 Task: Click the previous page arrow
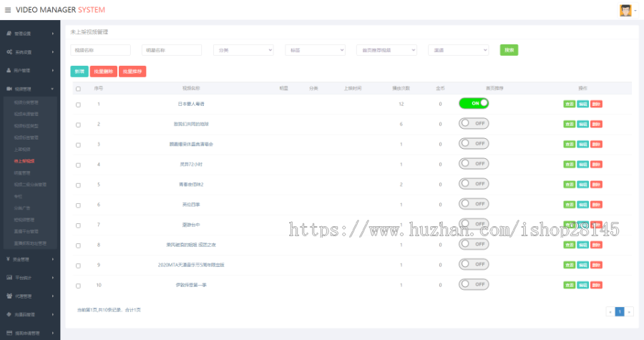[610, 311]
